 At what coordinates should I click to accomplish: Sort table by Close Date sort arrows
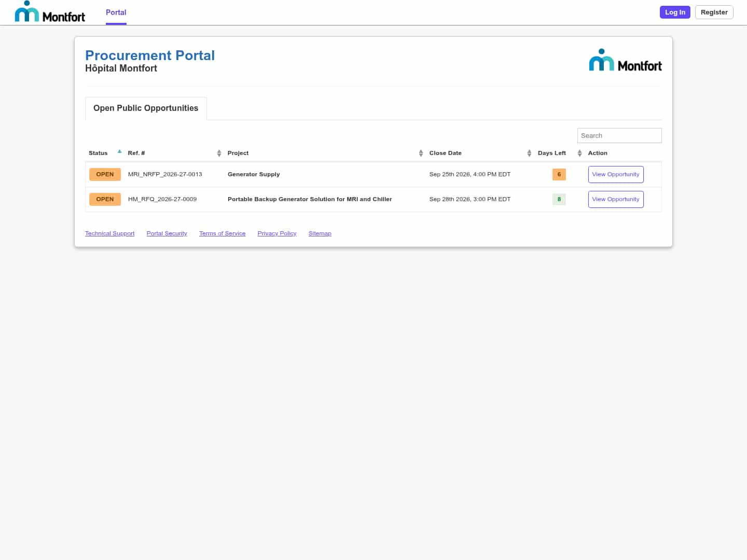coord(529,153)
